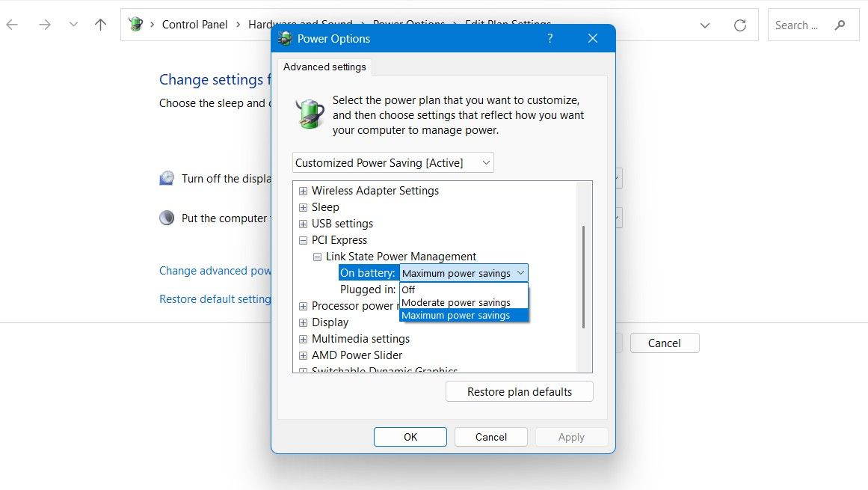The height and width of the screenshot is (490, 868).
Task: Click the Back arrow in Control Panel
Action: point(12,25)
